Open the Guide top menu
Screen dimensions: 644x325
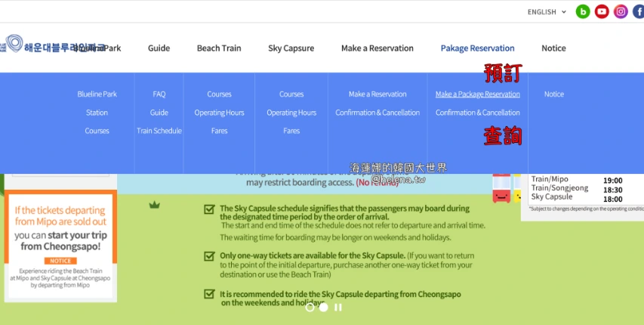[159, 48]
